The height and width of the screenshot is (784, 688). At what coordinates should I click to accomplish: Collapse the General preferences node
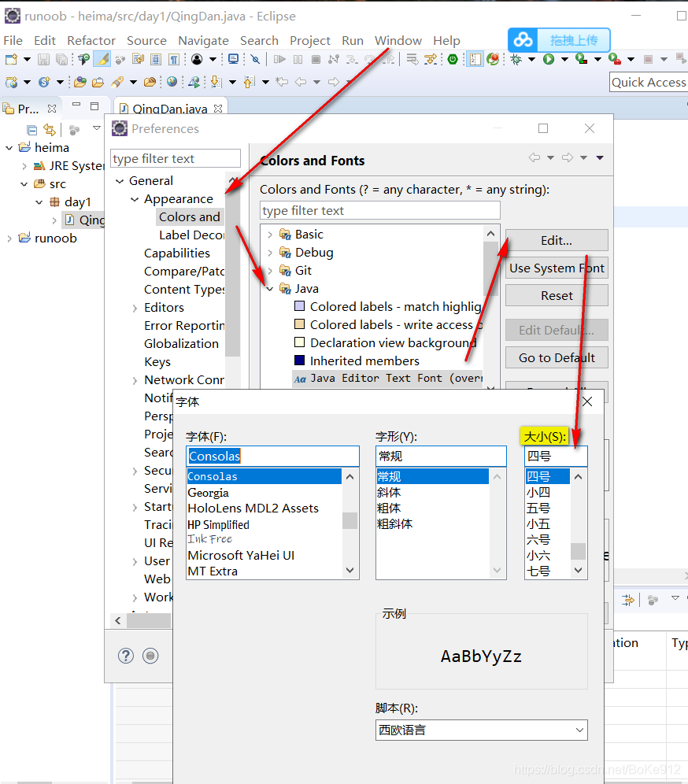(x=120, y=181)
